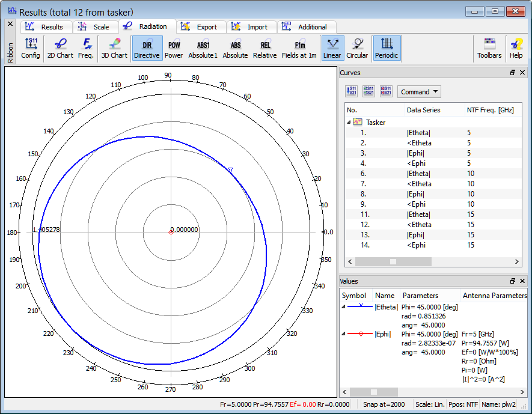Open the 3D Chart view

tap(114, 48)
